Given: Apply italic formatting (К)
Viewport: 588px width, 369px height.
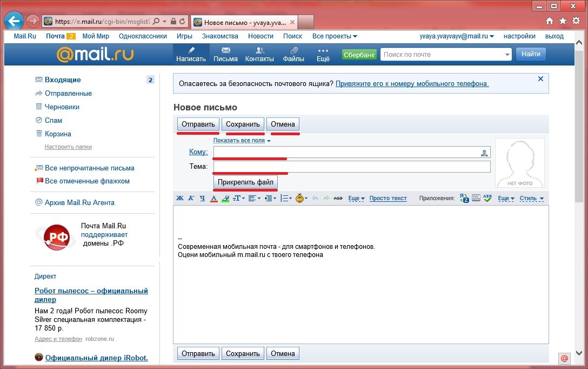Looking at the screenshot, I should pos(191,198).
